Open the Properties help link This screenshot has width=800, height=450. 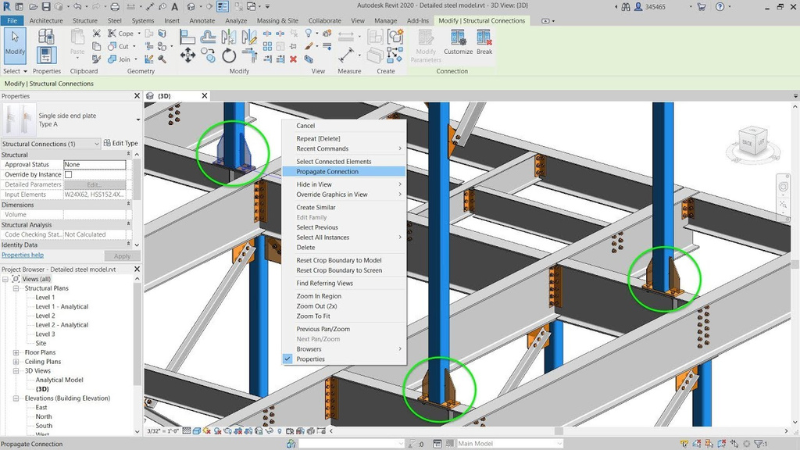click(23, 255)
